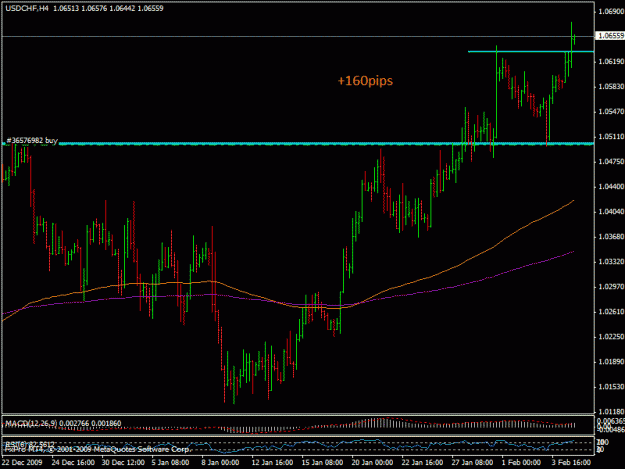
Task: Click the 1.02970 price axis label
Action: pos(611,287)
